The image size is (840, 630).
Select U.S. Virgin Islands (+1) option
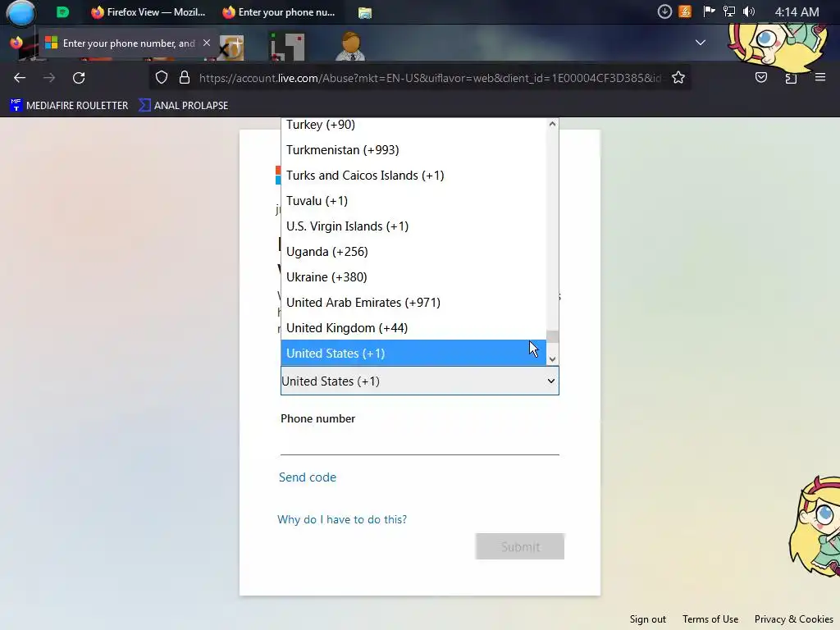413,226
